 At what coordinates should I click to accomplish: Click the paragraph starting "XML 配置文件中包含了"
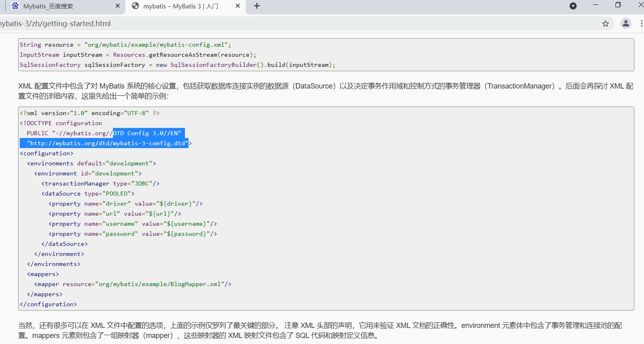coord(326,91)
